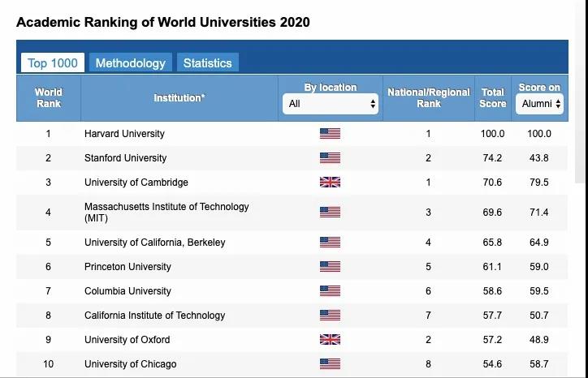Viewport: 588px width, 378px height.
Task: Click the UK flag beside University of Cambridge
Action: click(330, 183)
